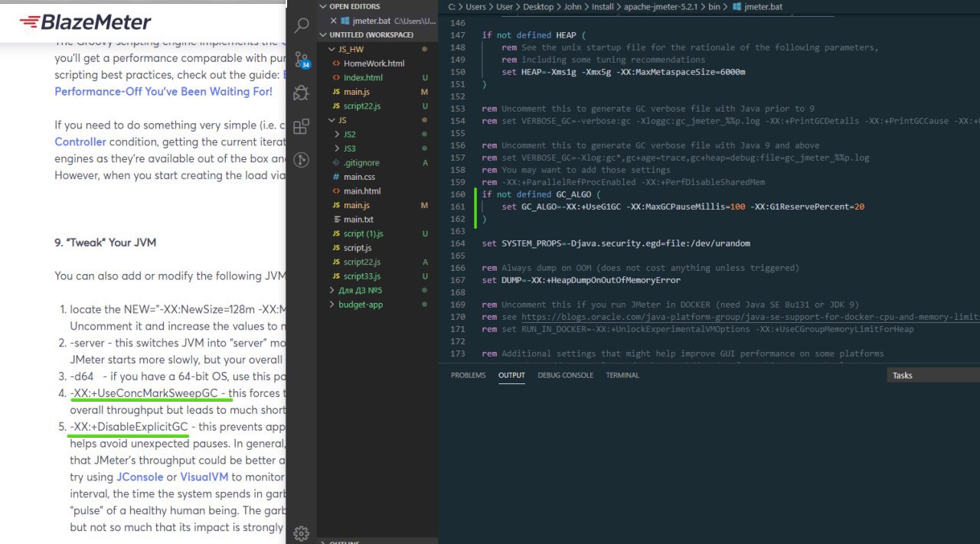Viewport: 980px width, 544px height.
Task: Open Source Control view with 34 badge
Action: click(302, 60)
